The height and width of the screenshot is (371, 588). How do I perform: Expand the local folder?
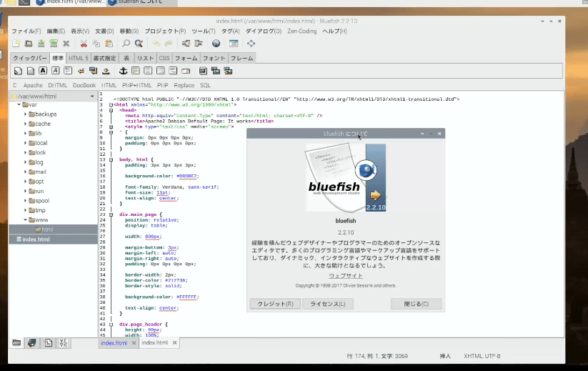pyautogui.click(x=26, y=143)
